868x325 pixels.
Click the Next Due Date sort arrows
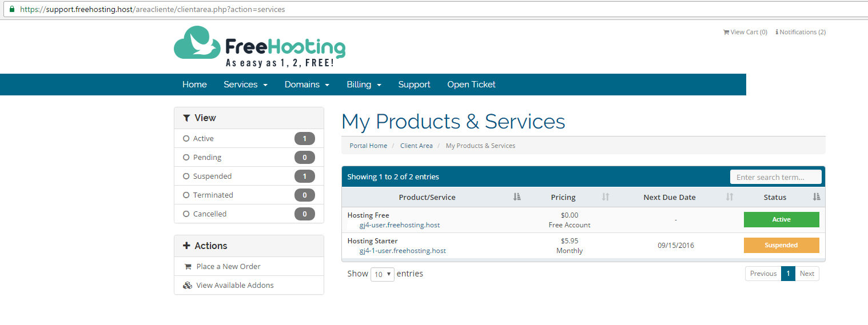pyautogui.click(x=730, y=197)
